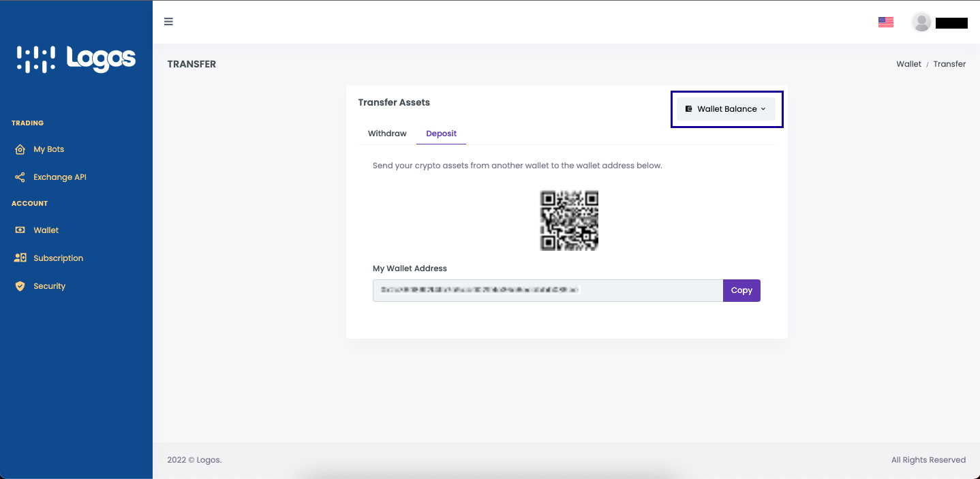
Task: Click the Logos logo in sidebar
Action: tap(76, 59)
